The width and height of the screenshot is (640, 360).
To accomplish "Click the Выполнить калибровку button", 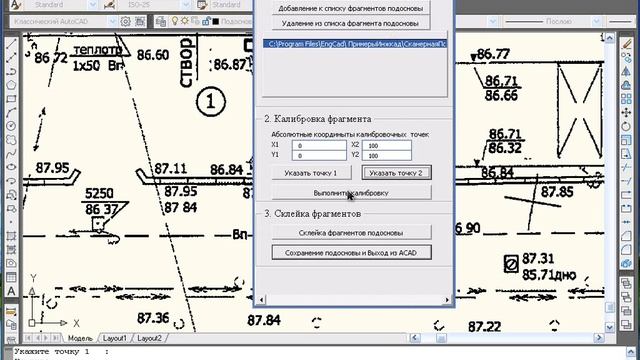I will click(351, 193).
